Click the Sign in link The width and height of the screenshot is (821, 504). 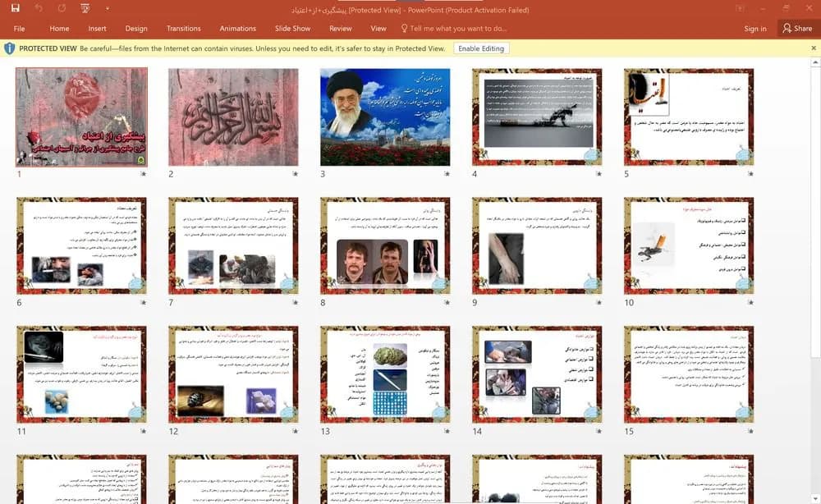coord(755,29)
